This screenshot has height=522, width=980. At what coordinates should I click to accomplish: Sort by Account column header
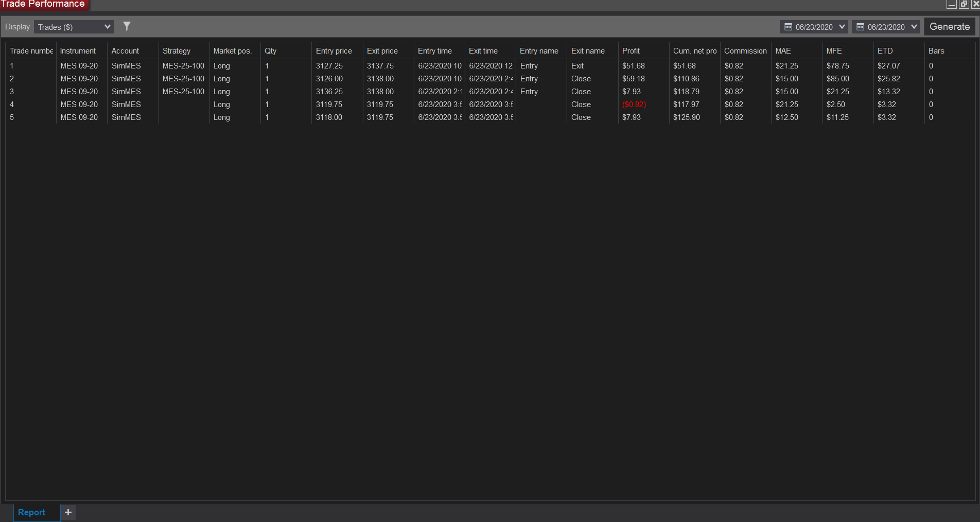tap(133, 51)
